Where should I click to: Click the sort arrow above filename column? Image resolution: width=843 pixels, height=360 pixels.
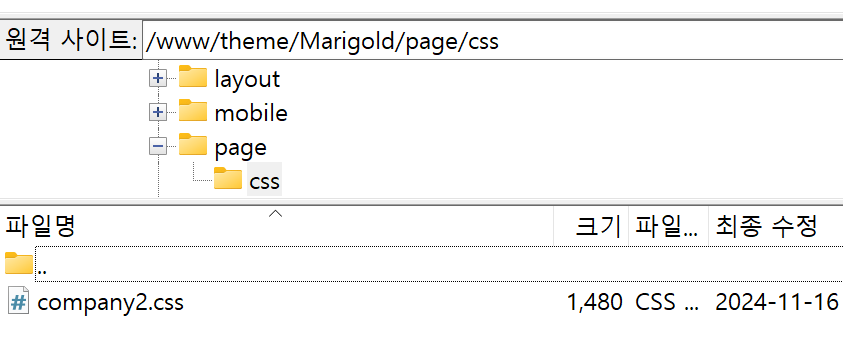(275, 213)
